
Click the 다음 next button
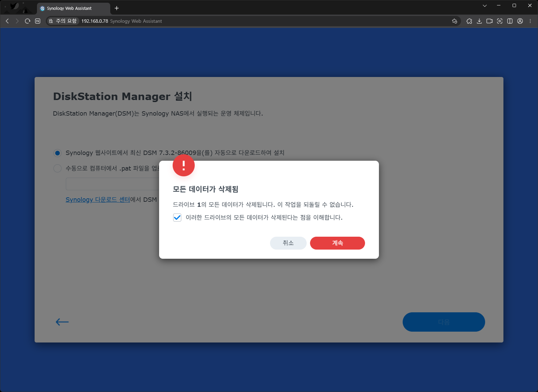tap(444, 322)
